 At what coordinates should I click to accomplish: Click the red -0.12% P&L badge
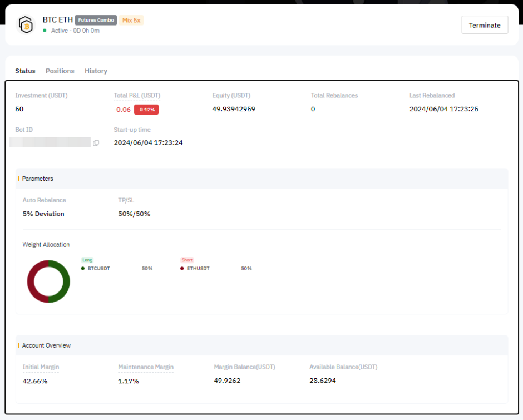146,110
